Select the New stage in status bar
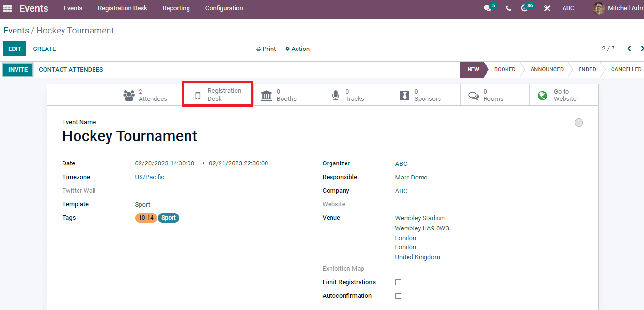 click(x=473, y=69)
